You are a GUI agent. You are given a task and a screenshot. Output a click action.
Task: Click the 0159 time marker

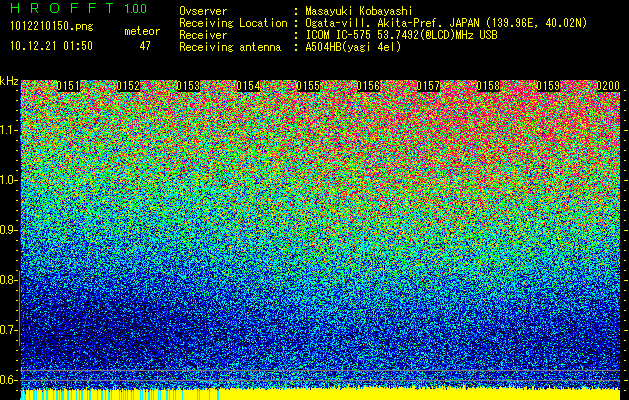(x=548, y=86)
